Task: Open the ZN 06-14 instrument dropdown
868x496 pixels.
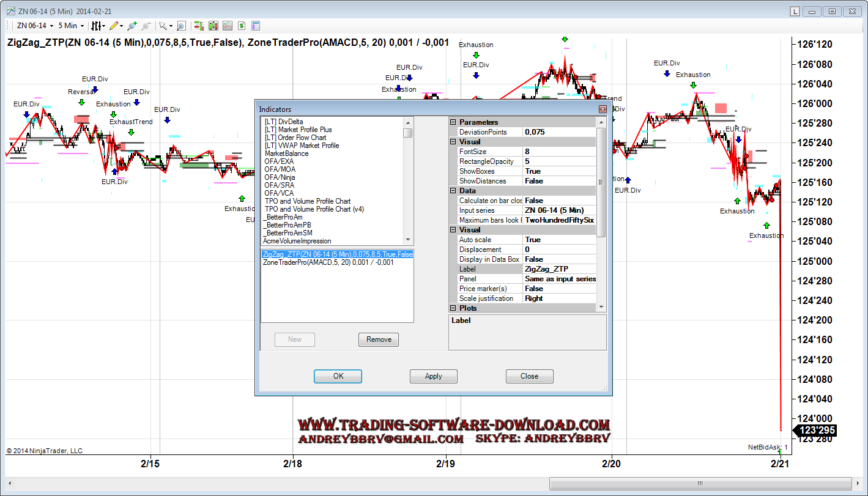Action: [x=35, y=26]
